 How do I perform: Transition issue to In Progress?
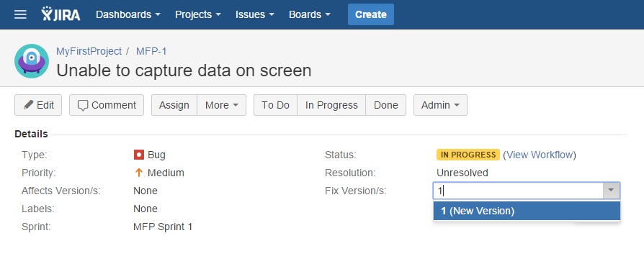331,105
